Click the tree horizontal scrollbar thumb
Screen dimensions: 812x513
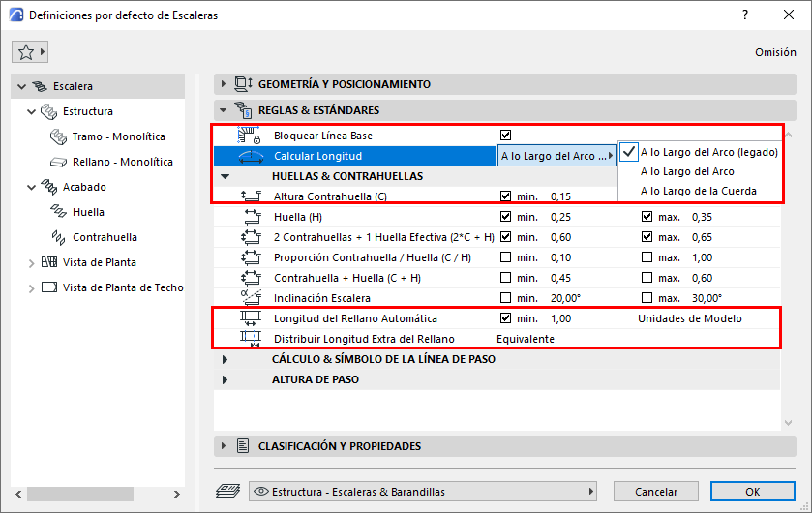[x=80, y=494]
